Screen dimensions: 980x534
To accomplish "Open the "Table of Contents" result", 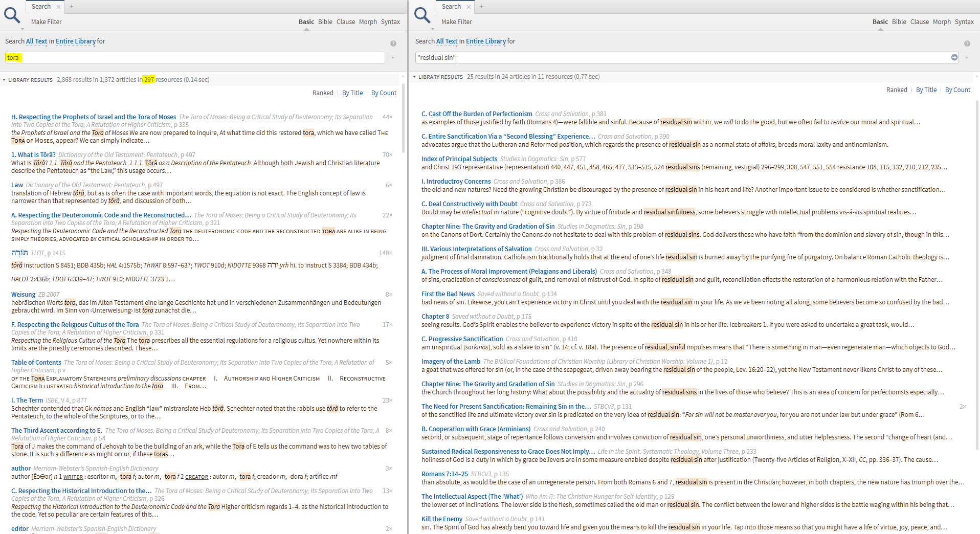I will coord(36,363).
